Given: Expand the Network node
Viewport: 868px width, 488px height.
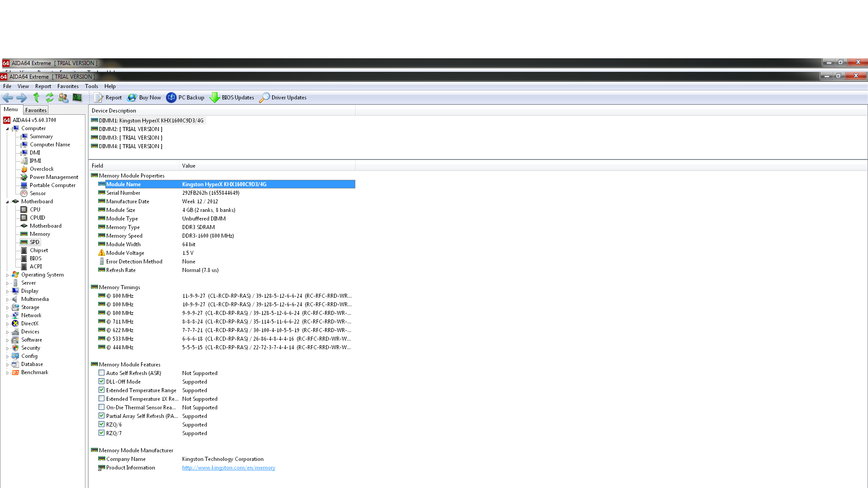Looking at the screenshot, I should [x=7, y=316].
